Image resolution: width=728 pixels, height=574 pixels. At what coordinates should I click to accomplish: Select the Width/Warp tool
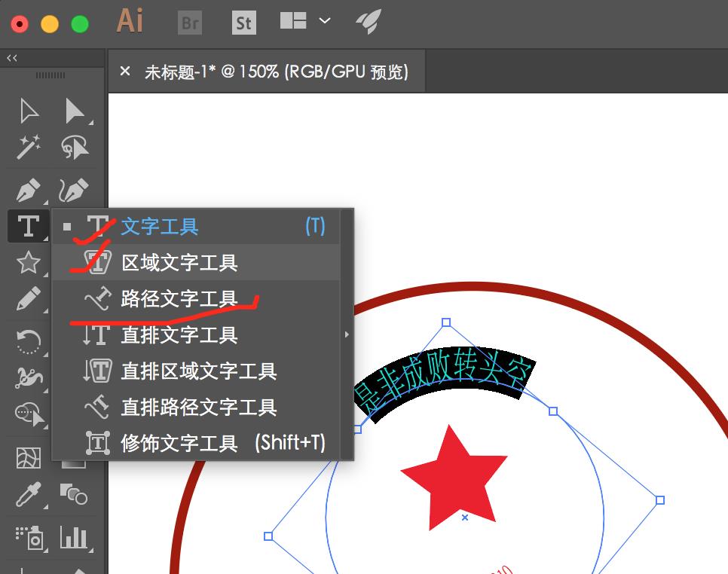pos(29,377)
